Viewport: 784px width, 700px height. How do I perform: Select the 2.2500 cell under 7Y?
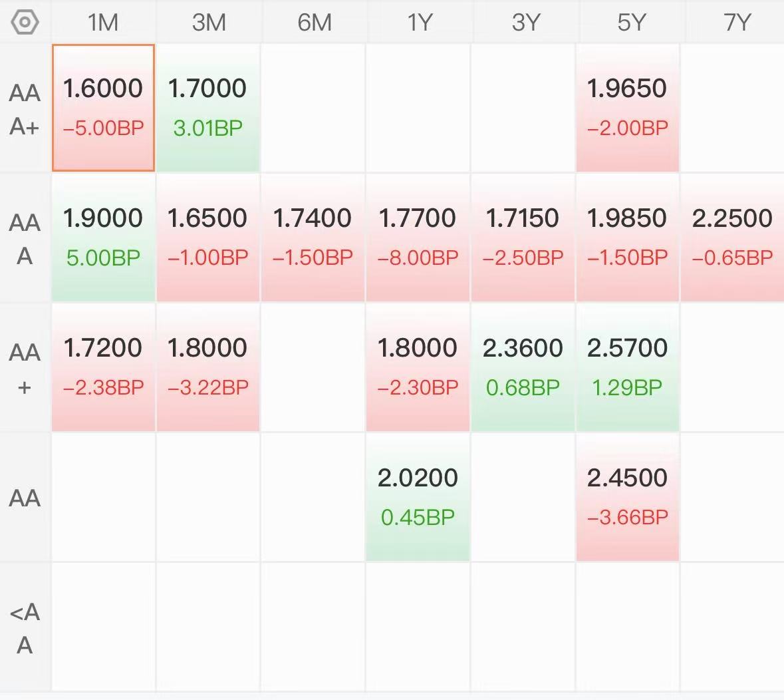[x=733, y=238]
